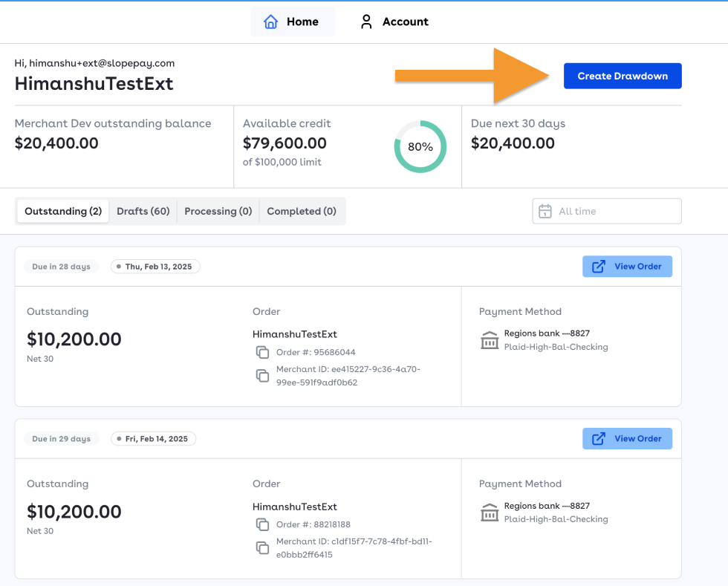Open the Account menu item

(394, 22)
